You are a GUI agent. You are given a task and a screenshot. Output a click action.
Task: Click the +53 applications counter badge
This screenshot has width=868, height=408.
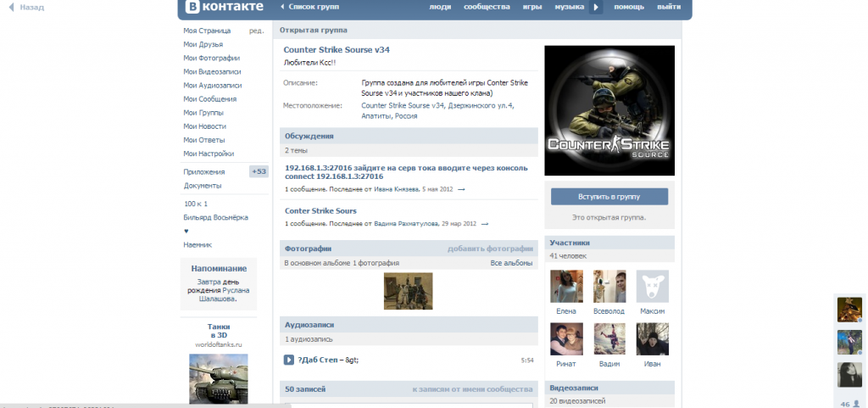pyautogui.click(x=259, y=171)
